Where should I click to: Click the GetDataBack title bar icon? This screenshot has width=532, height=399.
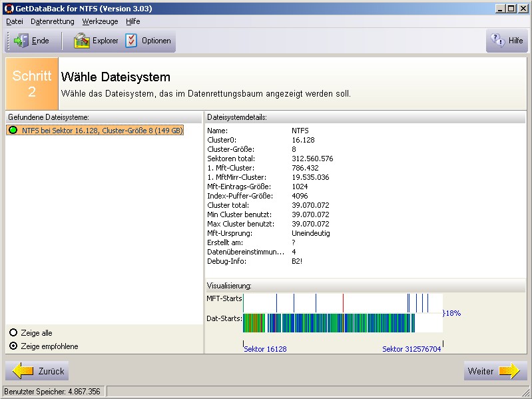pyautogui.click(x=9, y=9)
